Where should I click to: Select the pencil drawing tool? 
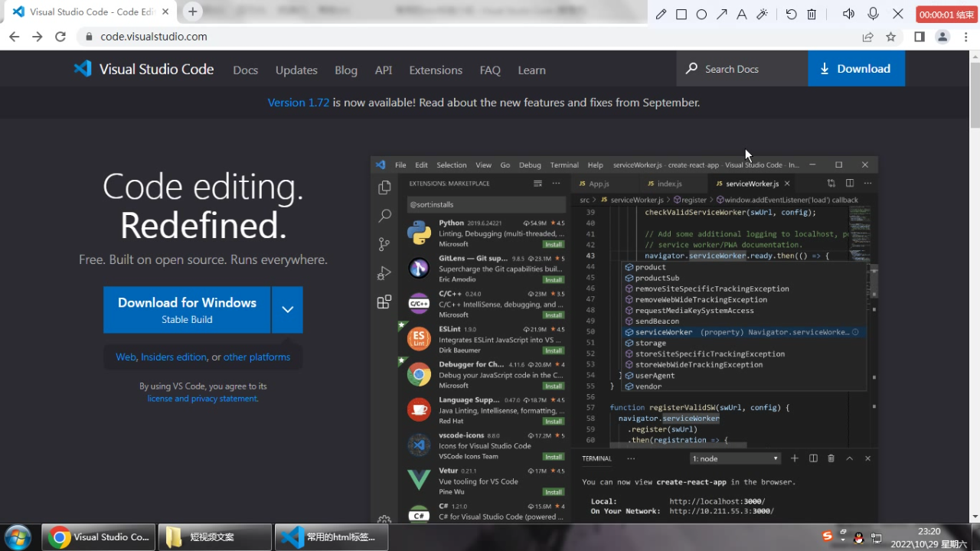point(661,15)
